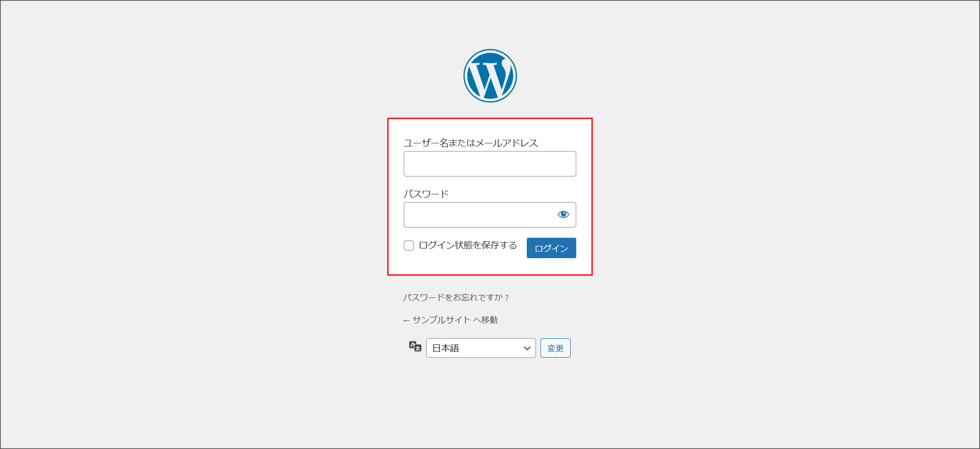
Task: Click the パスワード field label
Action: tap(426, 194)
